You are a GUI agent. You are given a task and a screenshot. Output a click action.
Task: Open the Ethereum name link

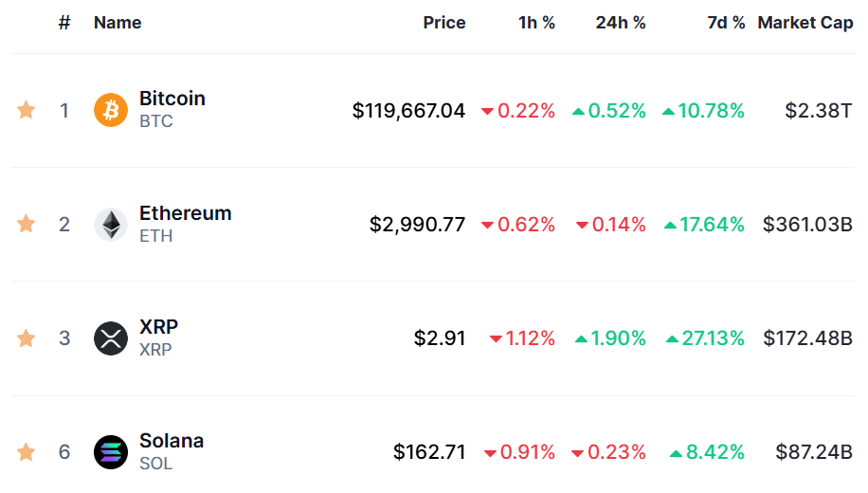click(186, 212)
